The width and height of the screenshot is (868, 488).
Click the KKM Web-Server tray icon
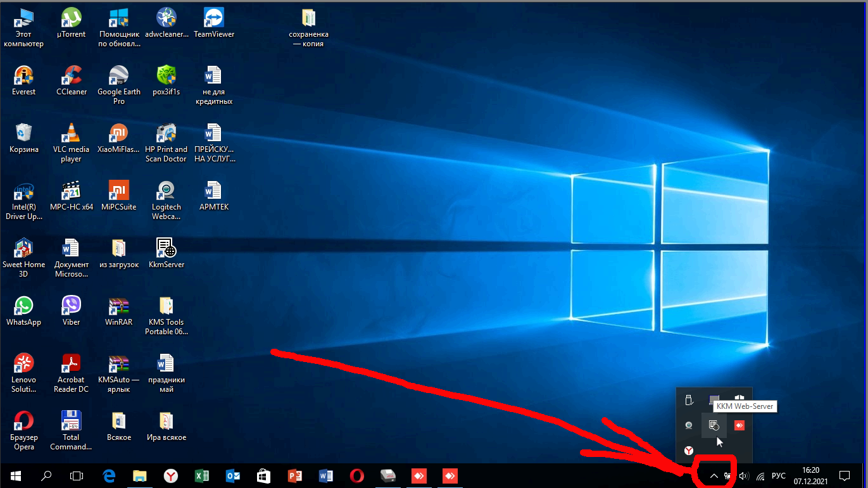tap(714, 425)
